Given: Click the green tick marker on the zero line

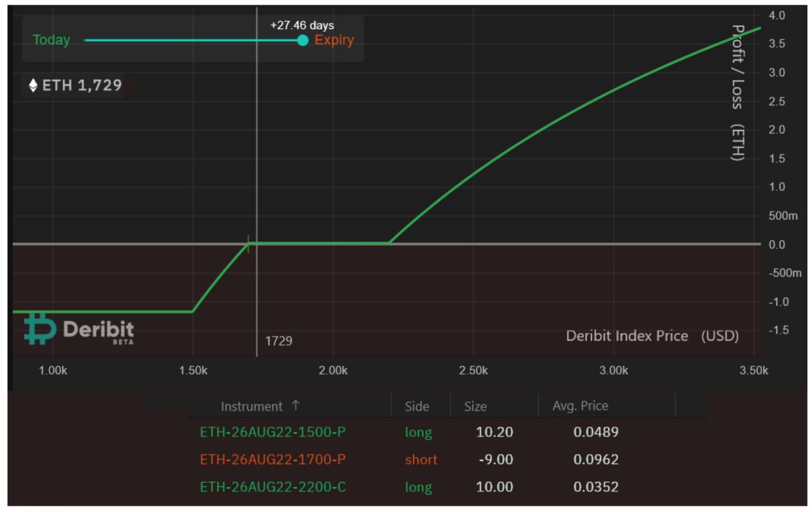Looking at the screenshot, I should [248, 243].
